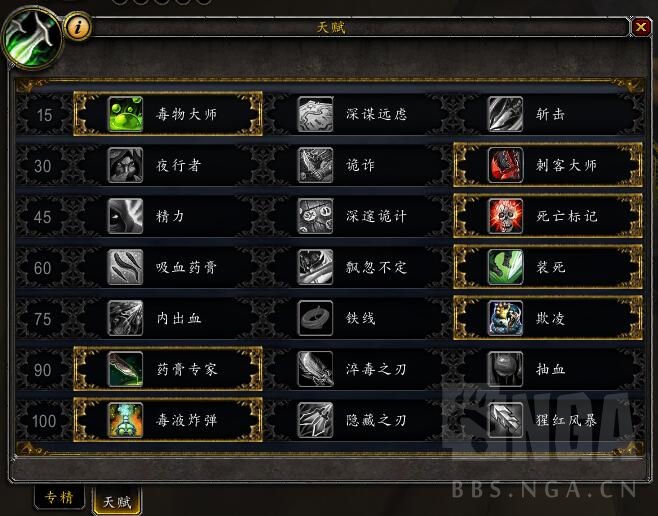Viewport: 658px width, 516px height.
Task: Select the 夜行者 hooded figure icon
Action: click(125, 165)
